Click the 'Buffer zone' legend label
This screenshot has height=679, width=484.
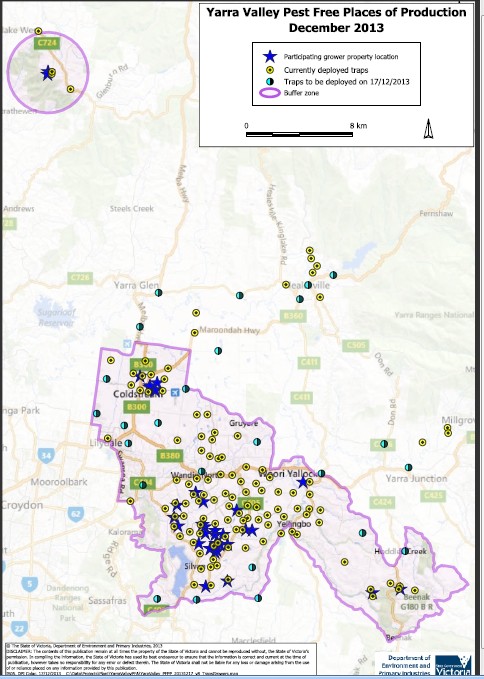pyautogui.click(x=301, y=93)
